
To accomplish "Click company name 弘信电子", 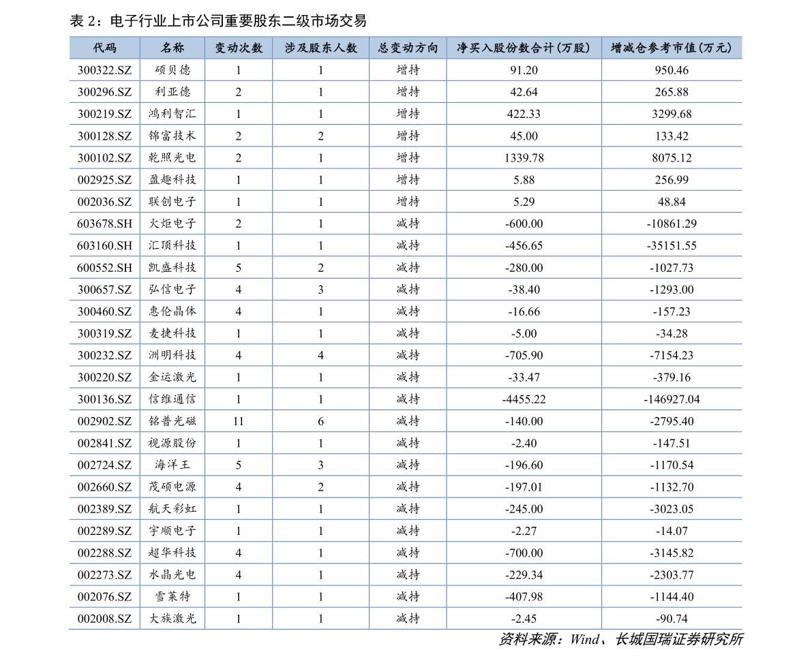I will (172, 290).
